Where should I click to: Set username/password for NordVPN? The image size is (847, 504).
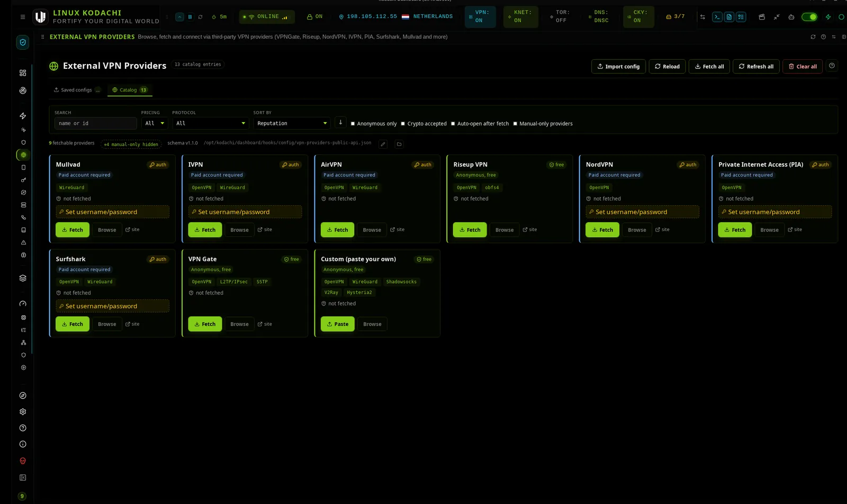tap(642, 212)
